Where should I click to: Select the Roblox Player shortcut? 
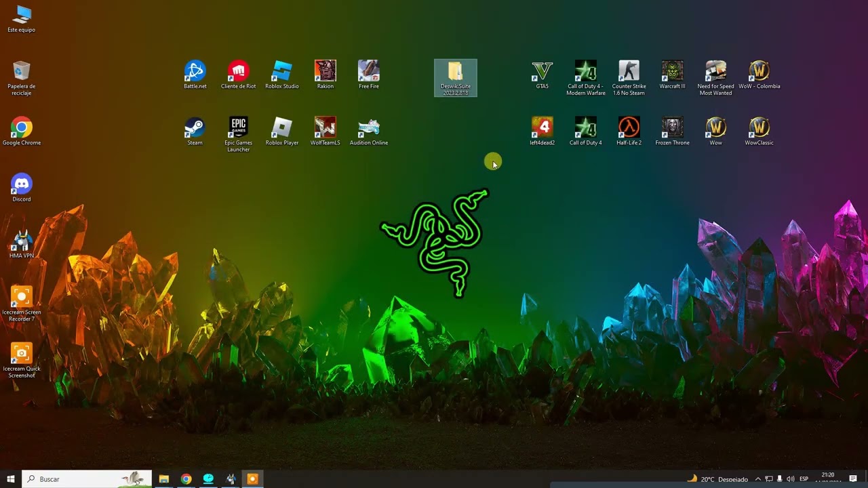click(282, 131)
